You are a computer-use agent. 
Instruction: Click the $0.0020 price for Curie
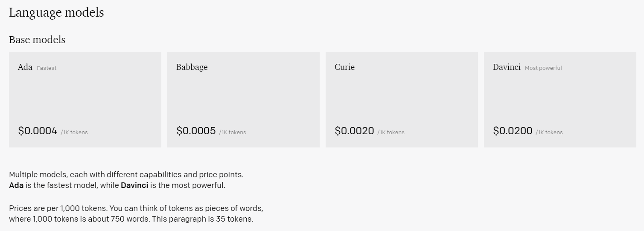click(354, 131)
